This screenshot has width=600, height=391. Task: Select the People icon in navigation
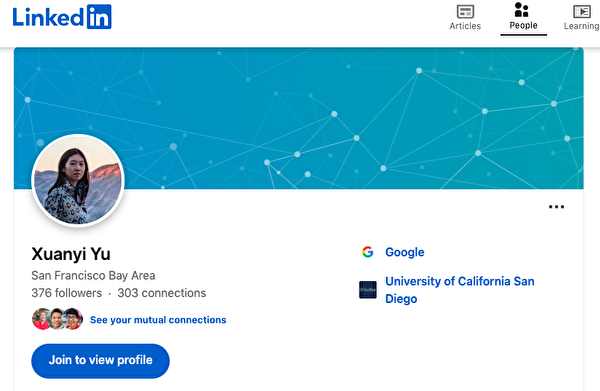click(x=522, y=10)
